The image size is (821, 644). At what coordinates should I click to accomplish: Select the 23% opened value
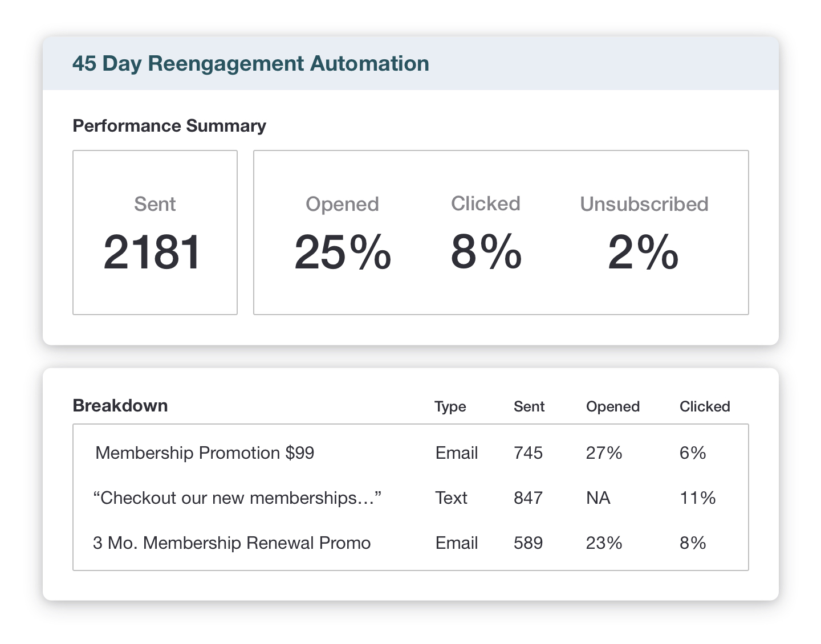pyautogui.click(x=604, y=543)
